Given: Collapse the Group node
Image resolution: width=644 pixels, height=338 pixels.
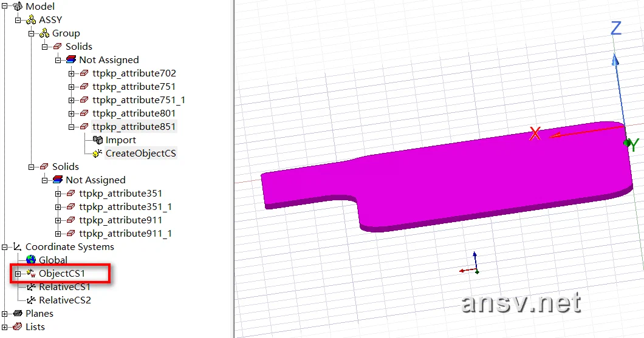Looking at the screenshot, I should coord(31,33).
